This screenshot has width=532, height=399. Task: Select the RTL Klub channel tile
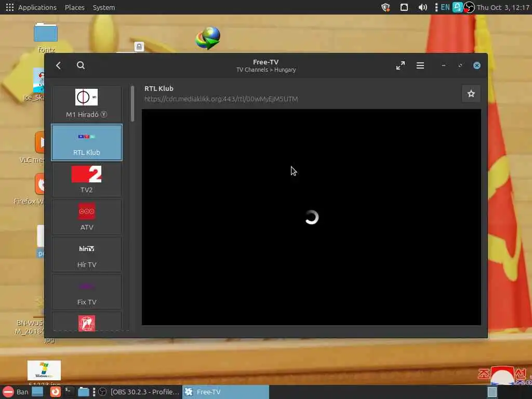[87, 142]
